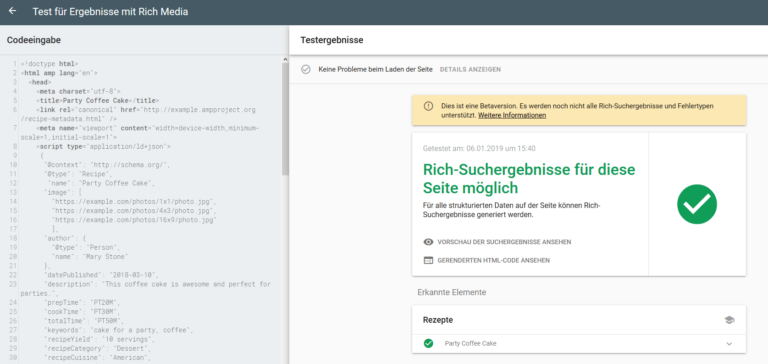Click the beta warning info icon
Screen dimensions: 768x364
click(x=428, y=106)
